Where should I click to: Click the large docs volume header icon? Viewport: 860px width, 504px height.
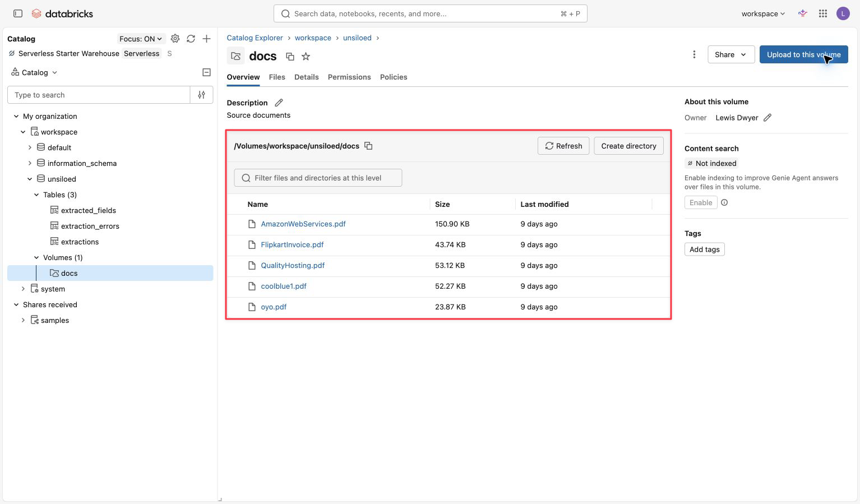236,56
